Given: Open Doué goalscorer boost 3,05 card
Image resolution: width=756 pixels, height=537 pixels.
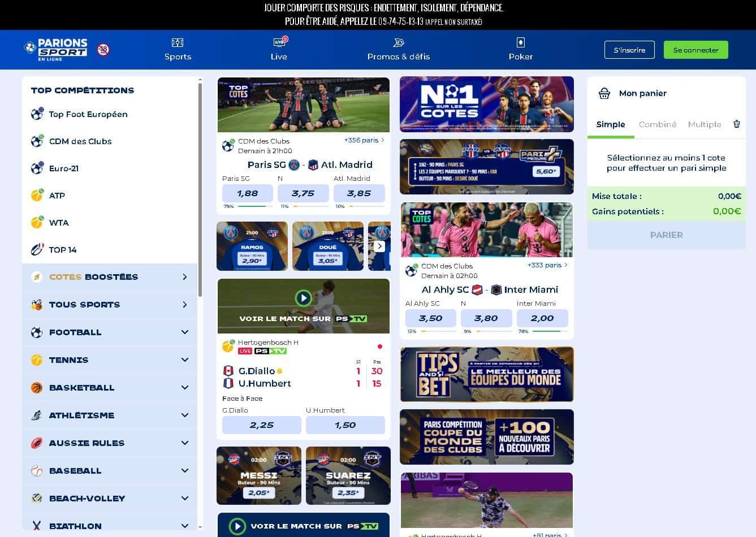Looking at the screenshot, I should tap(328, 246).
